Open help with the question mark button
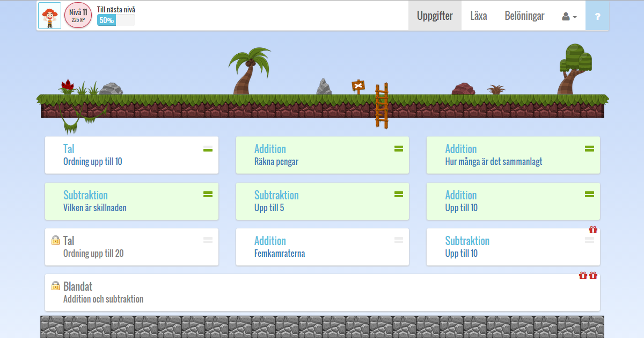Screen dimensions: 644x338 tap(597, 16)
